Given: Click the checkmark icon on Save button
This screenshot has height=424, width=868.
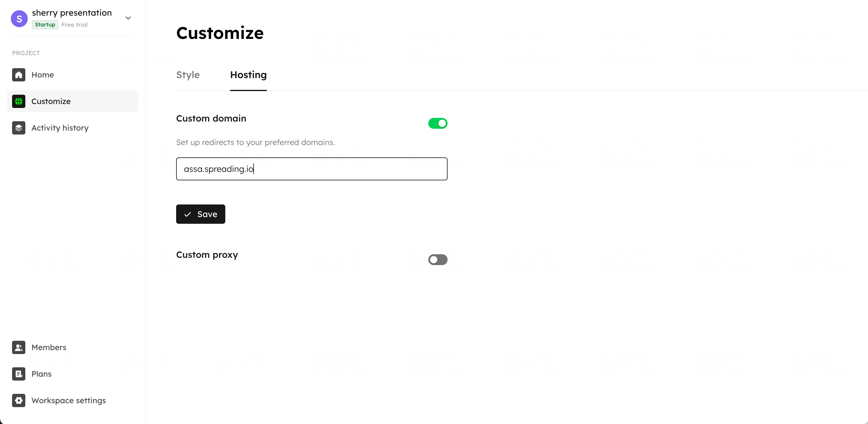Looking at the screenshot, I should click(188, 214).
